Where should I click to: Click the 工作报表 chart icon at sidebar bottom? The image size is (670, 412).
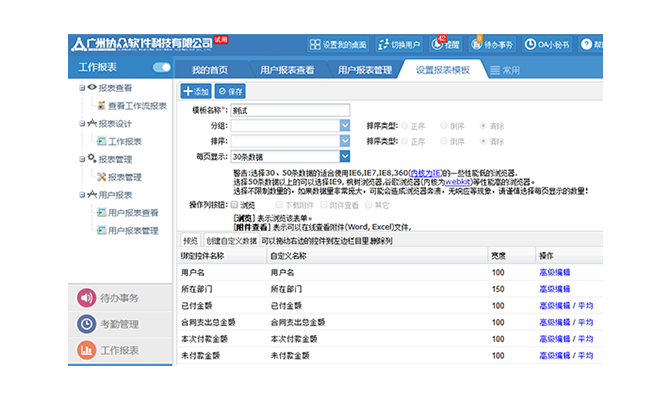pos(86,349)
